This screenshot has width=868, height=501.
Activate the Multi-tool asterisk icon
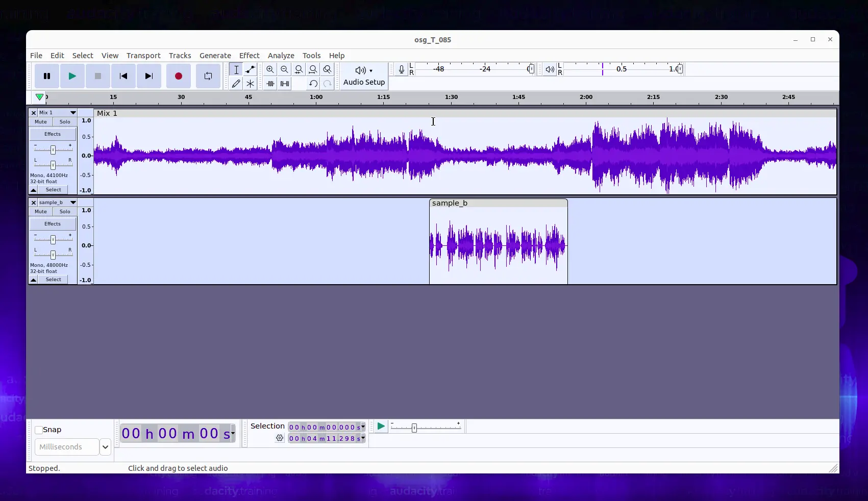pyautogui.click(x=250, y=83)
